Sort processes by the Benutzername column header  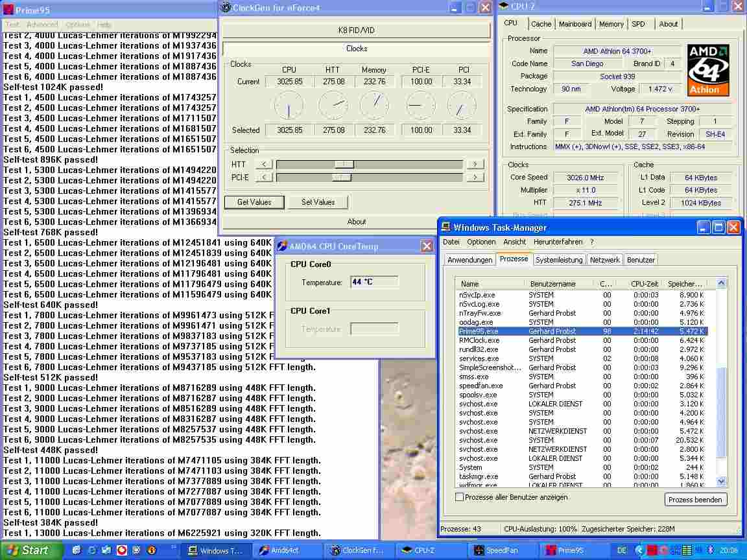tap(559, 284)
